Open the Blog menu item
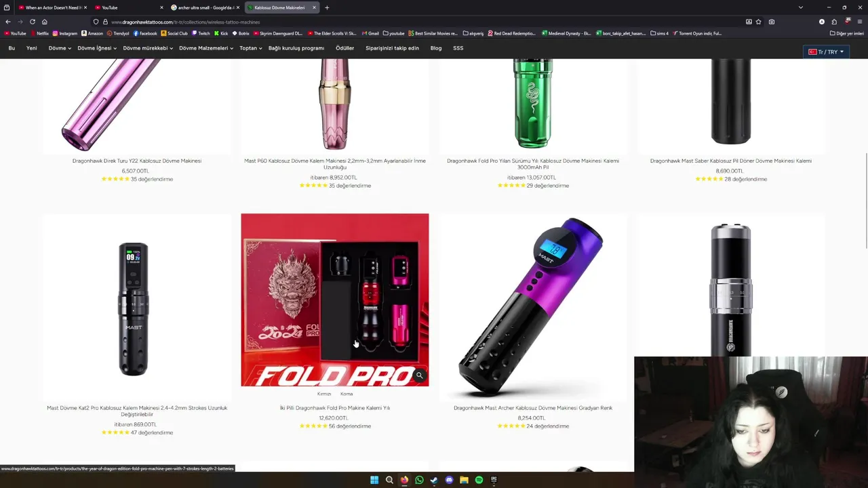This screenshot has width=868, height=488. 436,48
